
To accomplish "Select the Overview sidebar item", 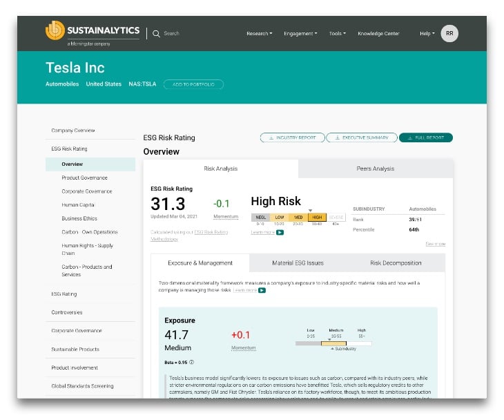I will [90, 164].
